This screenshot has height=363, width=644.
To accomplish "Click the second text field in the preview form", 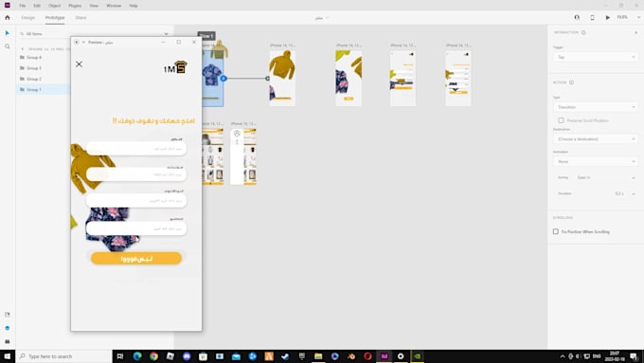I will (x=136, y=174).
